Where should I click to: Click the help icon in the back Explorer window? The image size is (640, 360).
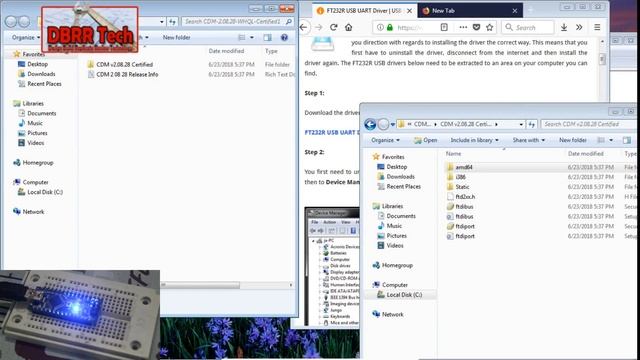[x=284, y=37]
